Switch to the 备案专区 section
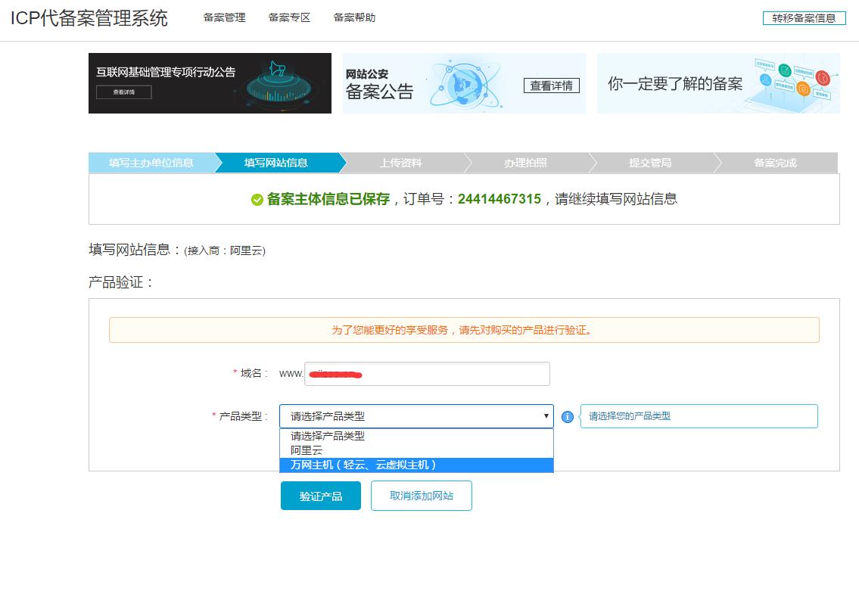 [x=288, y=17]
